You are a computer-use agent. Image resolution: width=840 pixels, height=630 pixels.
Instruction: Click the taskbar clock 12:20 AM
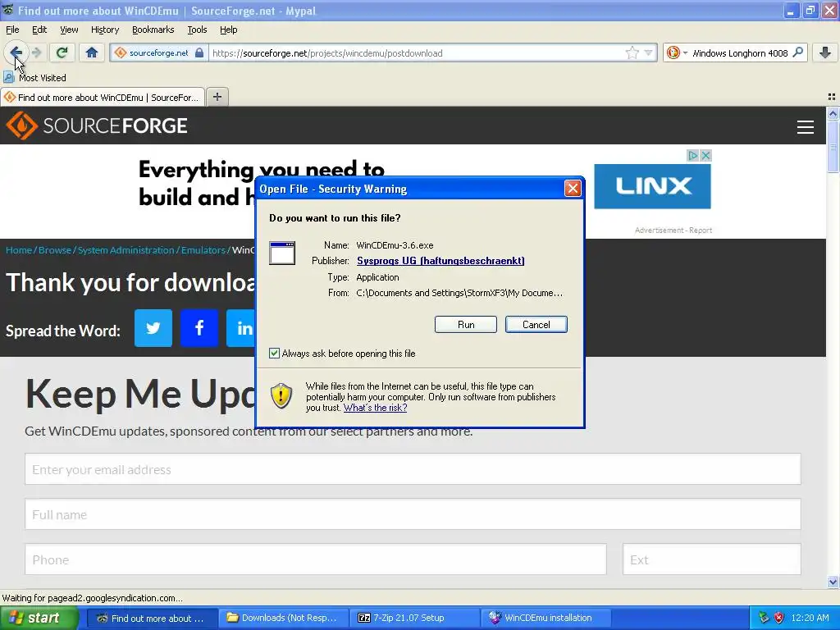810,619
